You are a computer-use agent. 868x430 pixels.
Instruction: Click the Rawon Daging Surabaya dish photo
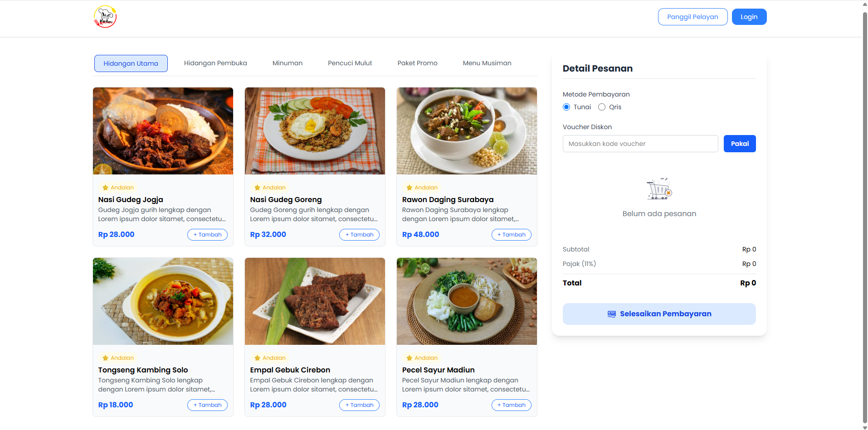click(x=466, y=130)
